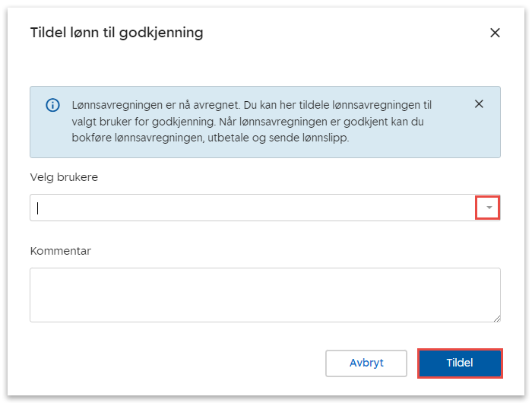Confirm with the blue Tildel button
The width and height of the screenshot is (532, 403).
point(460,363)
